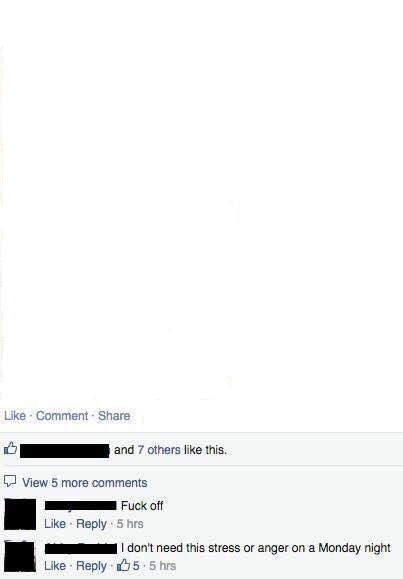Open the redacted author name of the Monday night comment
This screenshot has width=403, height=579.
(81, 548)
